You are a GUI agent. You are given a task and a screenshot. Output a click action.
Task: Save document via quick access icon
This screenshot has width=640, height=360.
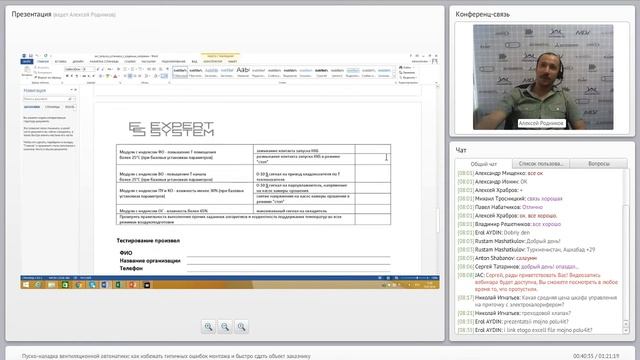point(31,56)
